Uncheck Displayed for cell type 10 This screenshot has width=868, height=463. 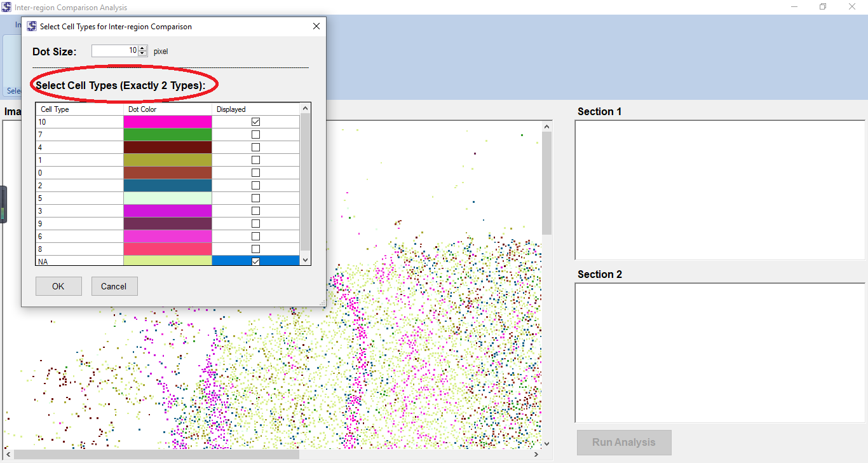[x=255, y=121]
